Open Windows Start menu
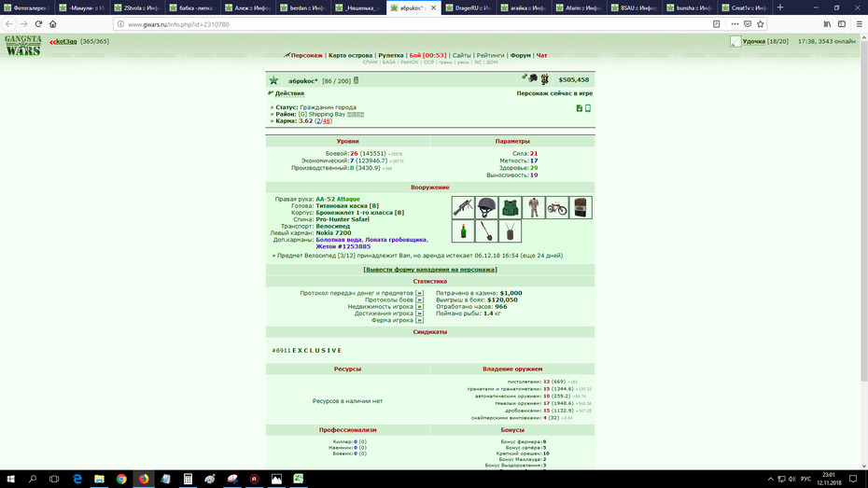This screenshot has width=868, height=488. [x=10, y=480]
